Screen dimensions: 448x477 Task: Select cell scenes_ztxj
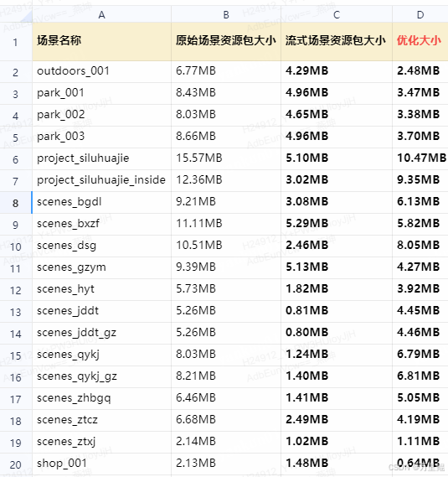(x=101, y=443)
